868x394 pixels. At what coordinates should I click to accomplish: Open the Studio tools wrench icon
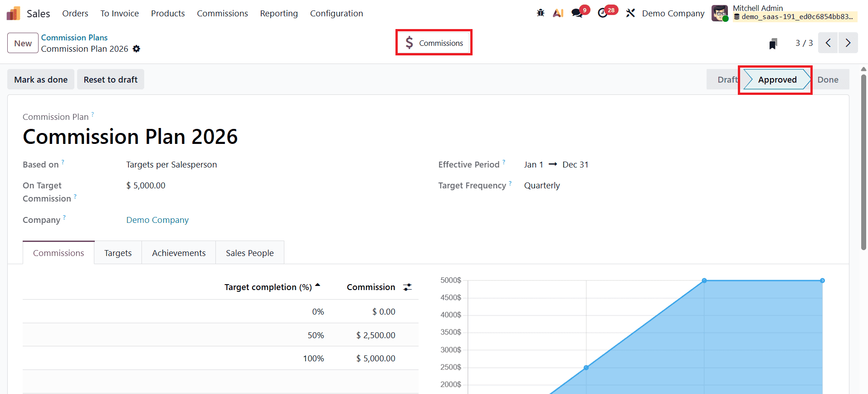[x=630, y=13]
